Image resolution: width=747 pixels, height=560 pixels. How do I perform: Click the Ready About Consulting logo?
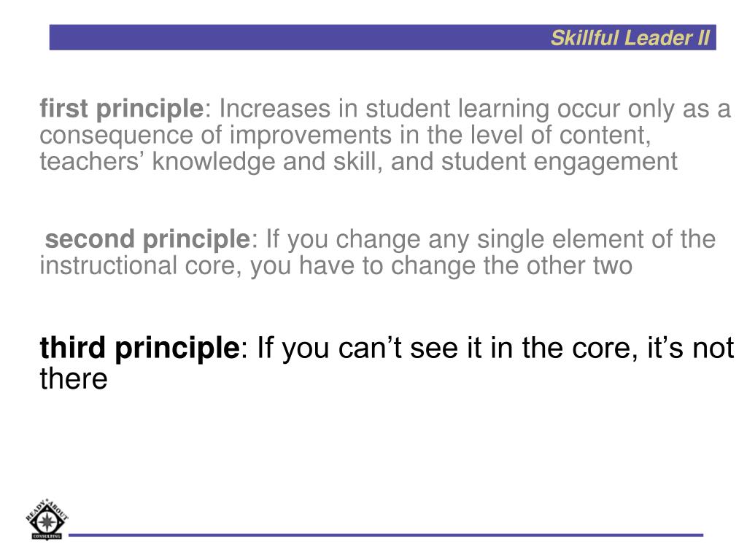point(47,519)
